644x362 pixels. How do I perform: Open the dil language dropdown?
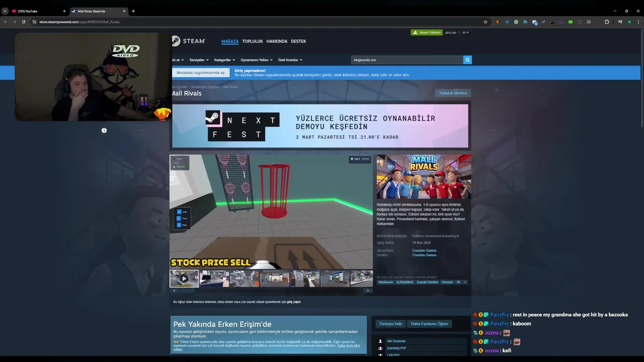pos(465,32)
